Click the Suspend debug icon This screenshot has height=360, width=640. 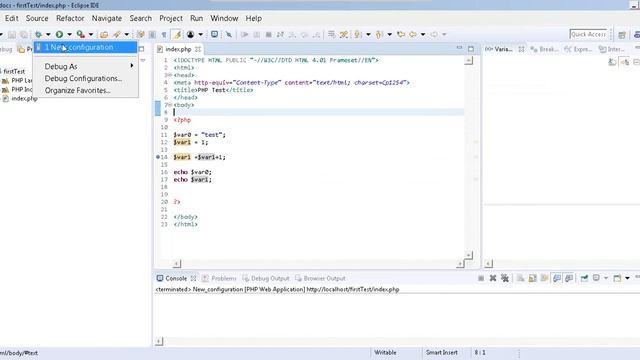pos(256,35)
